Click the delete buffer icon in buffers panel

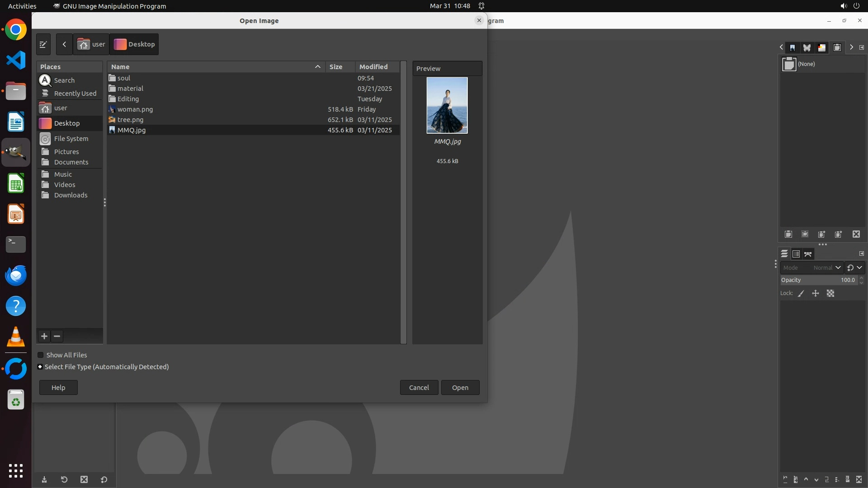pyautogui.click(x=856, y=234)
